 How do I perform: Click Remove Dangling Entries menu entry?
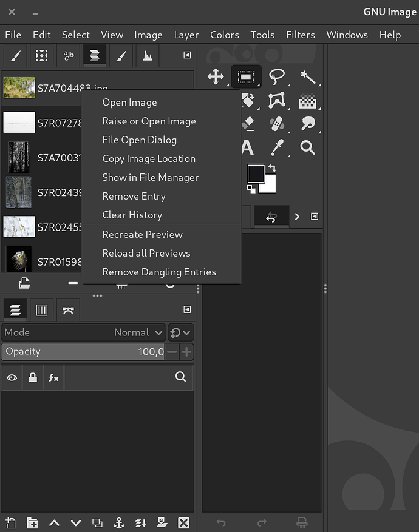pos(159,272)
